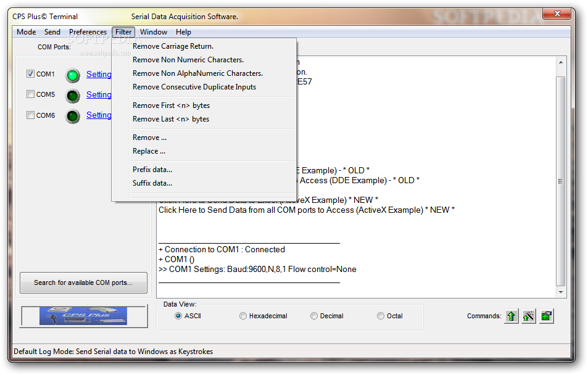Click the CPS Plus logo banner
The image size is (588, 375).
pyautogui.click(x=83, y=316)
